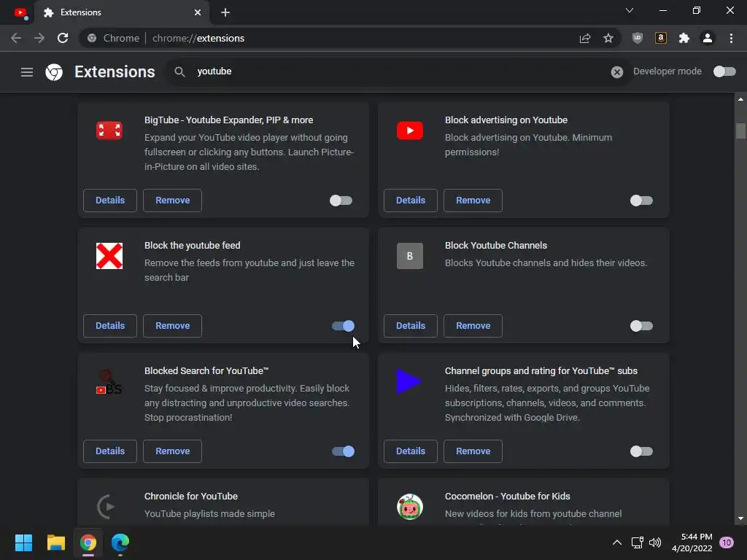Open Chrome three-dot menu
The width and height of the screenshot is (747, 560).
(731, 38)
